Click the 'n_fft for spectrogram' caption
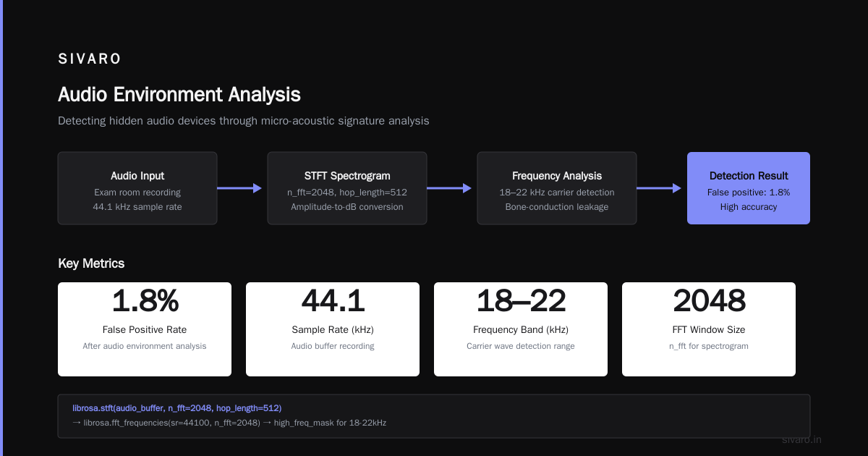The image size is (868, 456). tap(709, 346)
